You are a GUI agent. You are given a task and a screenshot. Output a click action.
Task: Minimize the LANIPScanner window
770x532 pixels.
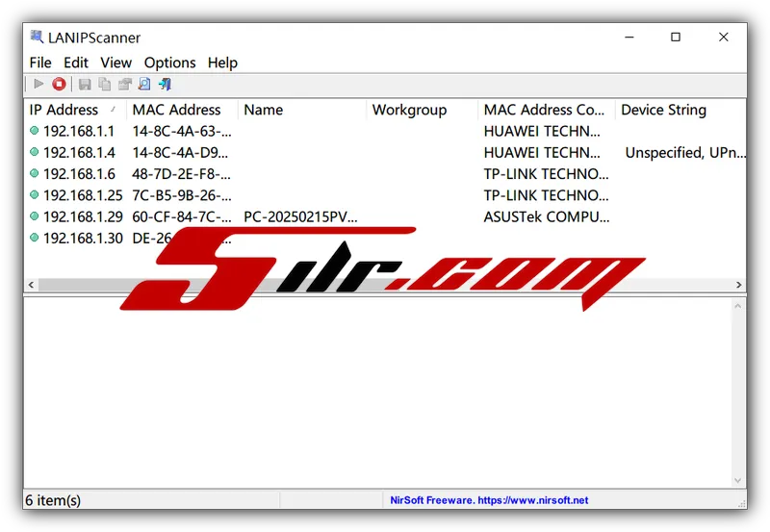(x=629, y=38)
